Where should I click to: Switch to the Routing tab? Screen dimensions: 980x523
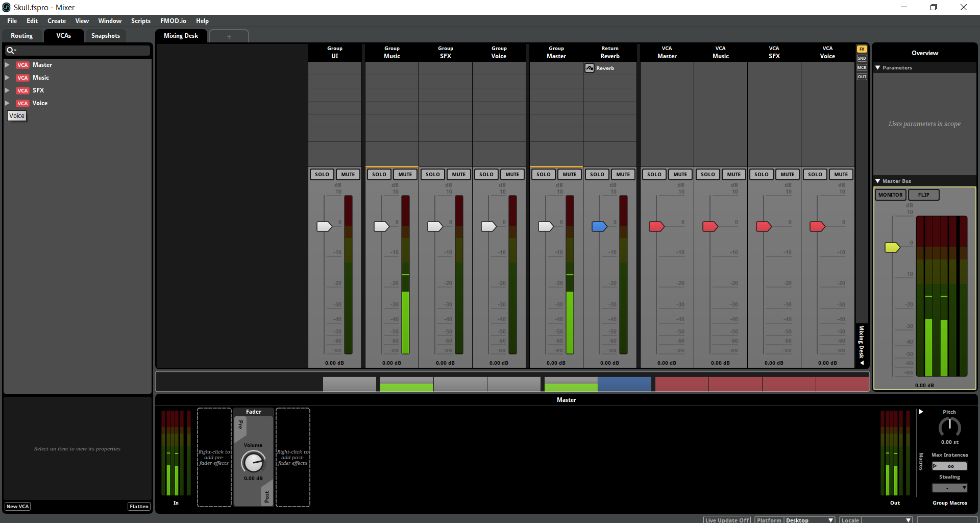click(22, 36)
